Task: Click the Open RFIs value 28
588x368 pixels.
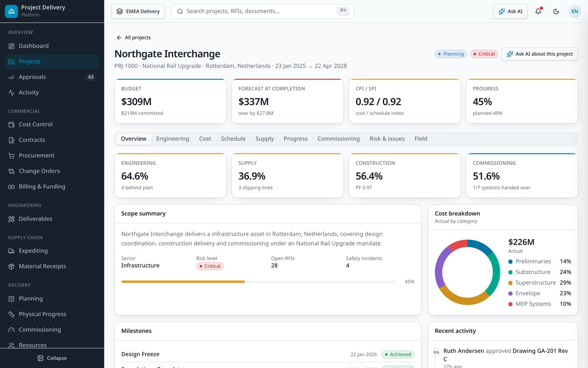Action: coord(274,266)
